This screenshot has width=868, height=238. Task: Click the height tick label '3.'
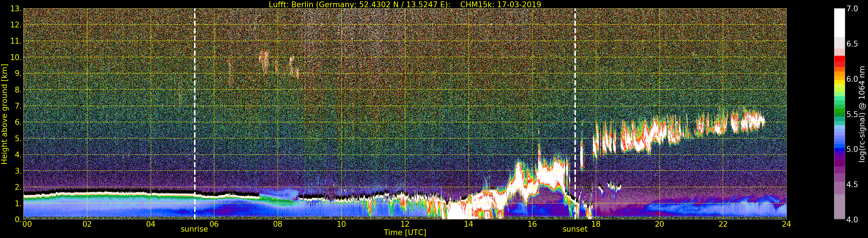[x=18, y=171]
